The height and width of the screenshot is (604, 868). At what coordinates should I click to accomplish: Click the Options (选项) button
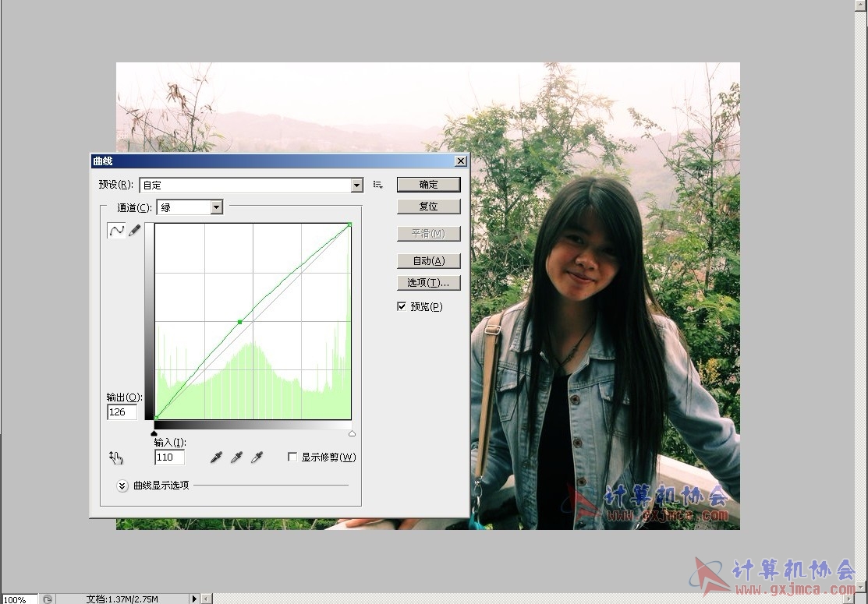[x=428, y=283]
